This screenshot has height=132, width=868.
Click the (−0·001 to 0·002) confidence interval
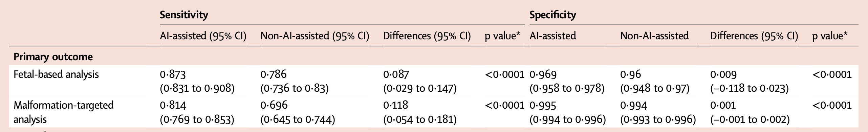point(750,119)
